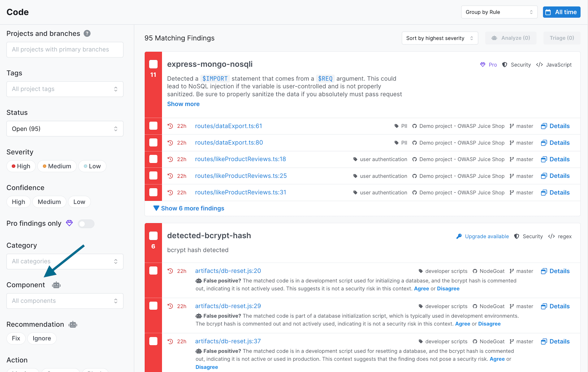
Task: Select the checkbox on artifacts/db-reset.js:20 row
Action: click(x=153, y=270)
